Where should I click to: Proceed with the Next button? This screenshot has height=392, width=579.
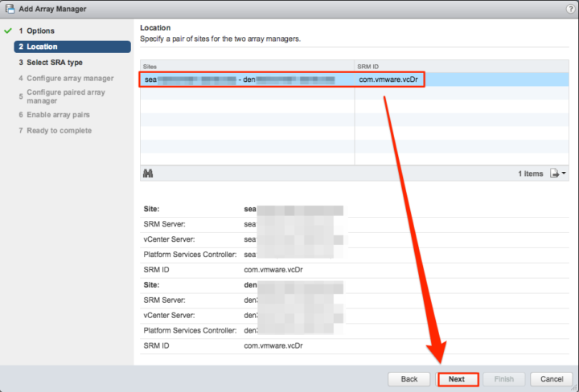(458, 378)
